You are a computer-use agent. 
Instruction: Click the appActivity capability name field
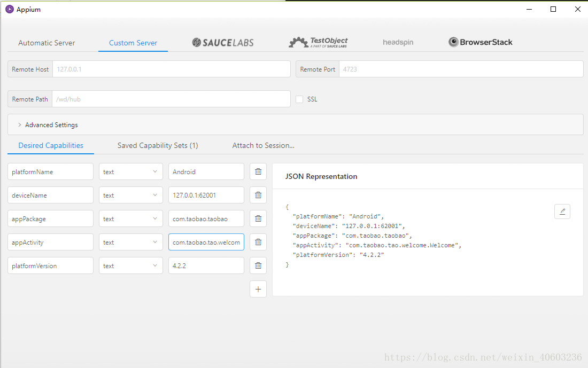(50, 242)
